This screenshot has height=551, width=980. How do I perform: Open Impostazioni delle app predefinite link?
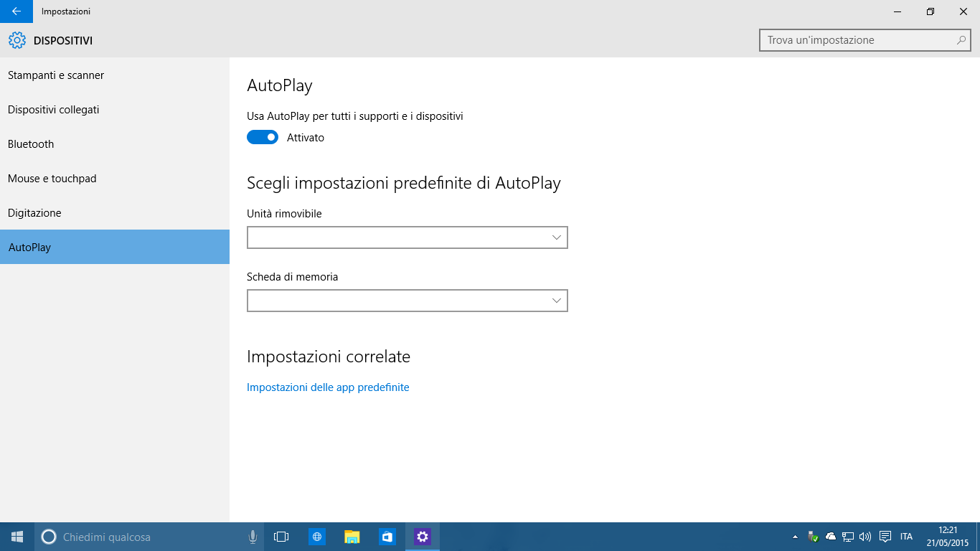pyautogui.click(x=328, y=387)
